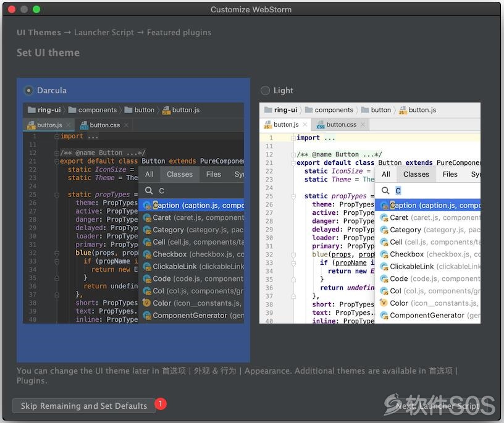This screenshot has width=504, height=423.
Task: Maximize the Customize WebStorm window
Action: click(36, 9)
